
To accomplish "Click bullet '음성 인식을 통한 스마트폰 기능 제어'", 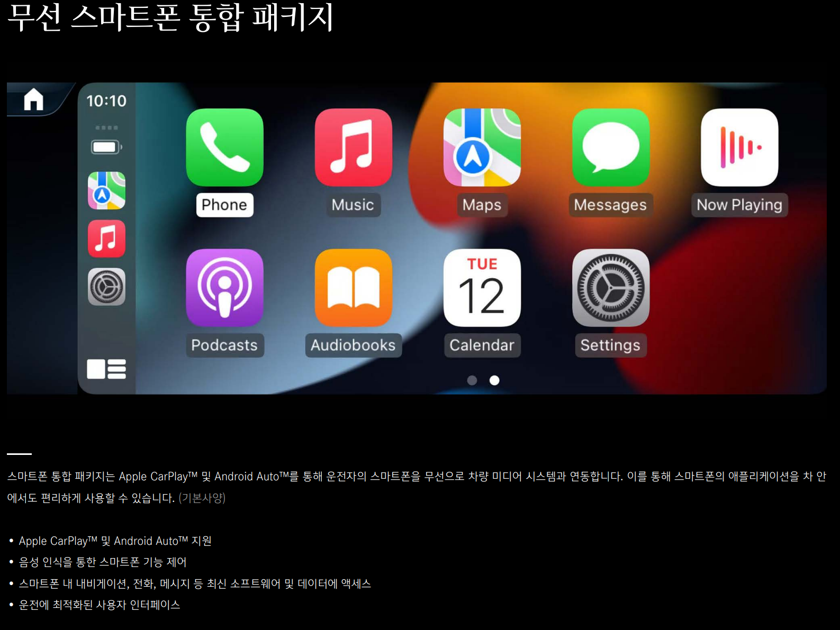I will tap(103, 562).
